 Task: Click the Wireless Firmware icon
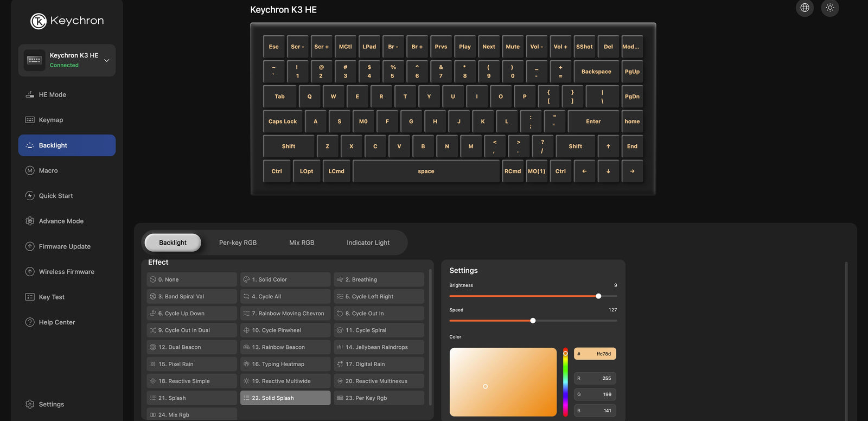pos(30,272)
